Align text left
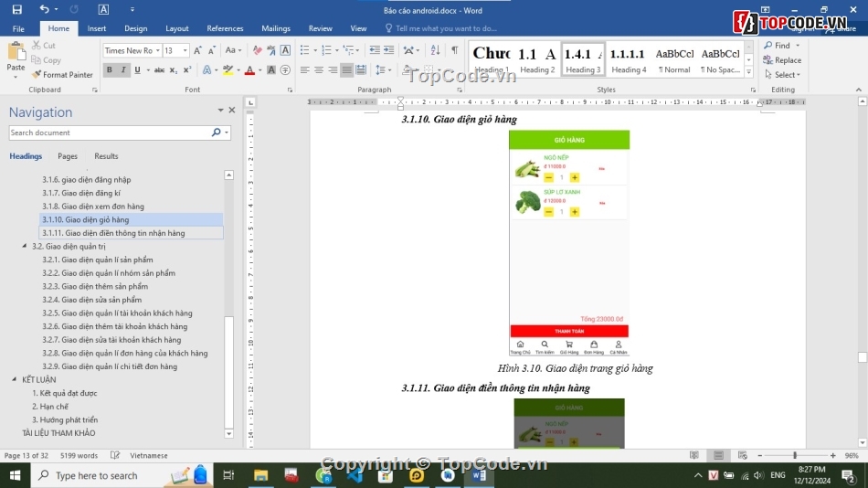Viewport: 868px width, 488px height. coord(304,69)
